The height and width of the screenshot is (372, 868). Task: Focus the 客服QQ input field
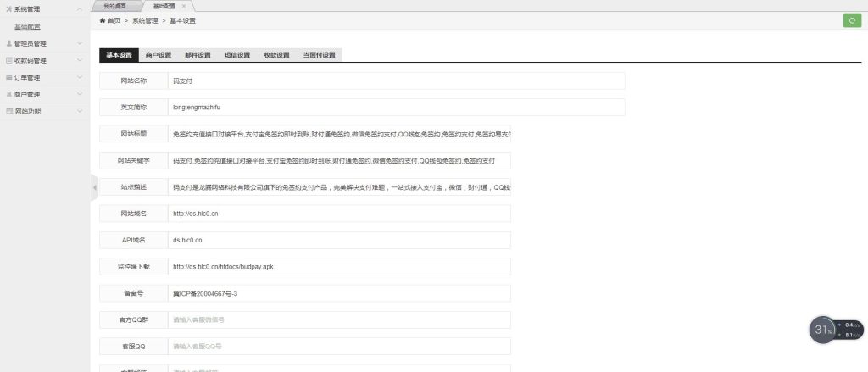pyautogui.click(x=339, y=347)
